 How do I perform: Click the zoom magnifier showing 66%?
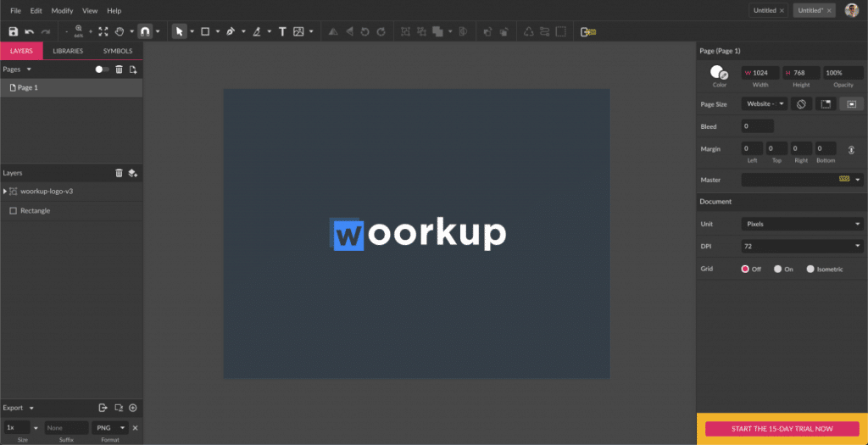point(79,31)
